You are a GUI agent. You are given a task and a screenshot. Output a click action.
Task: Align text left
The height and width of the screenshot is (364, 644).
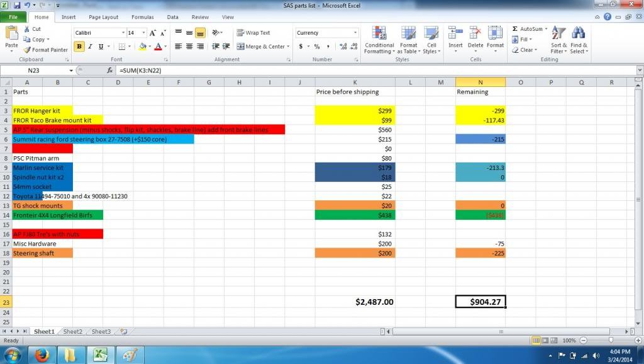click(x=178, y=47)
